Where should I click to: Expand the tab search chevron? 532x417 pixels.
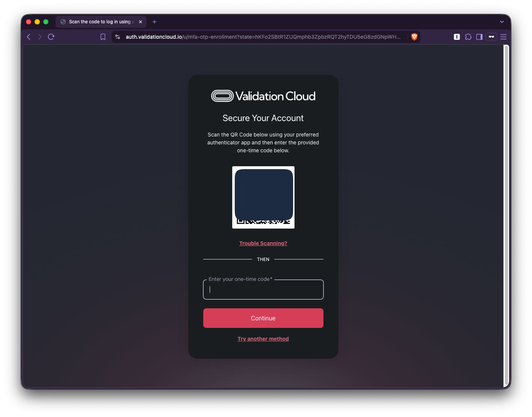click(x=502, y=22)
